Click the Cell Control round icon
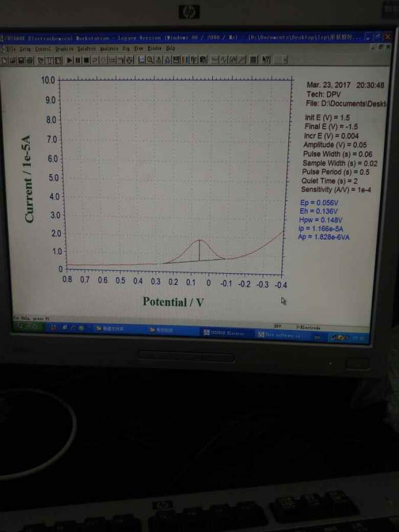 [x=129, y=60]
